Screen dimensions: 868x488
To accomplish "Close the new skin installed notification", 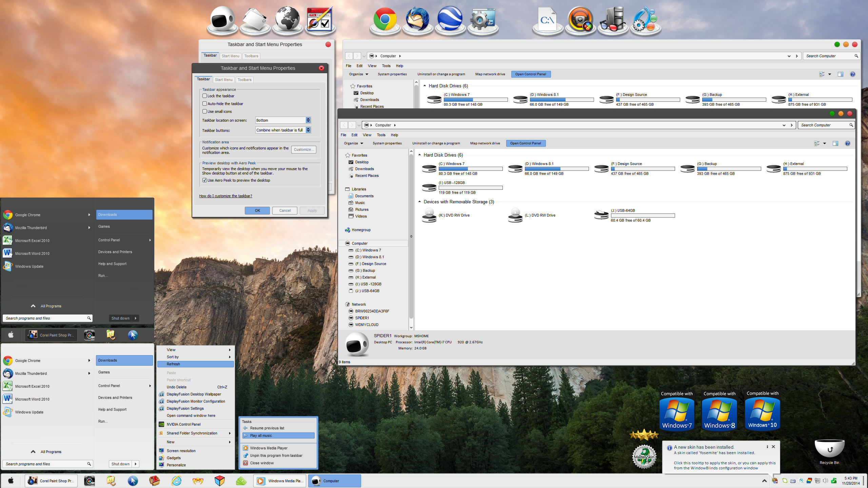I will click(x=773, y=447).
